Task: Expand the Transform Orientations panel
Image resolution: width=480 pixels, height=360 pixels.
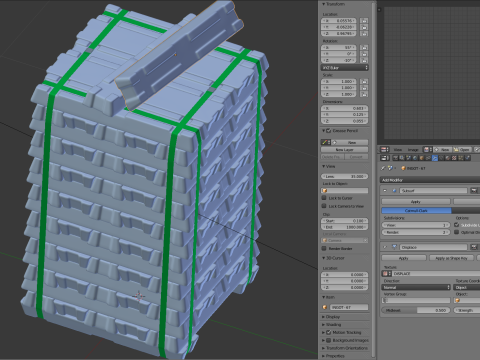Action: (324, 348)
